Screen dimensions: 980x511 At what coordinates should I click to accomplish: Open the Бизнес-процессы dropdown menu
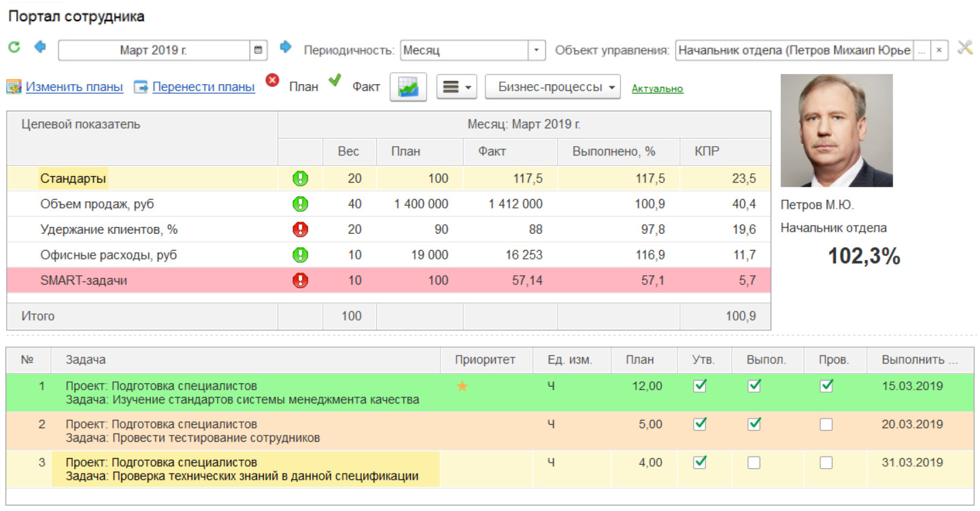point(552,87)
